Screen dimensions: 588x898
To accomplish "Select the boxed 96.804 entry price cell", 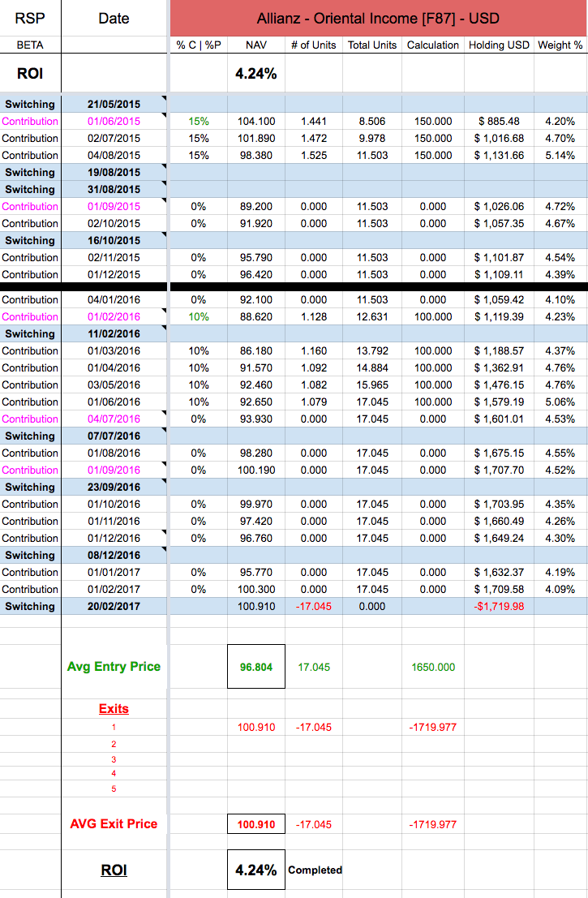I will click(256, 667).
